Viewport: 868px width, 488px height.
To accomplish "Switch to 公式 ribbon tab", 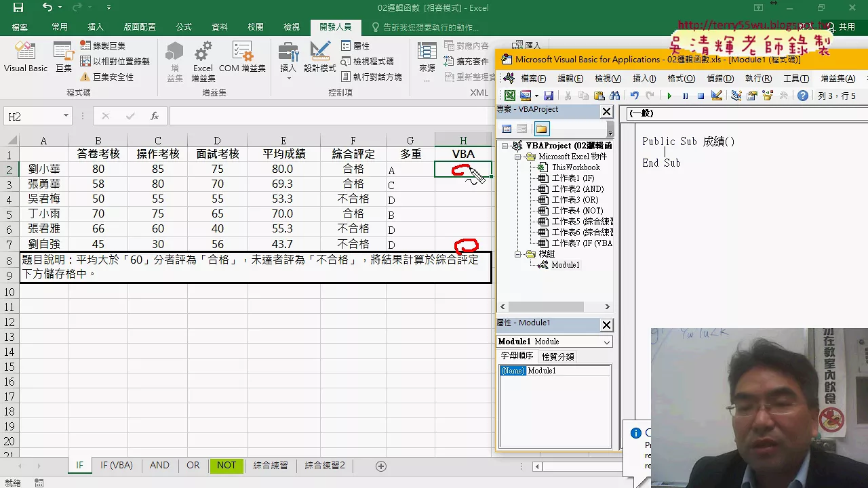I will coord(184,27).
